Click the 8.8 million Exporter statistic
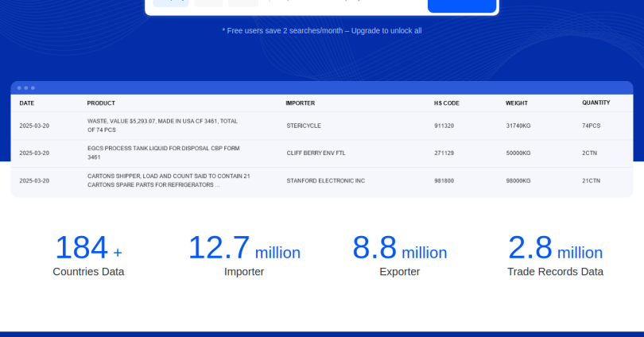 pos(399,254)
